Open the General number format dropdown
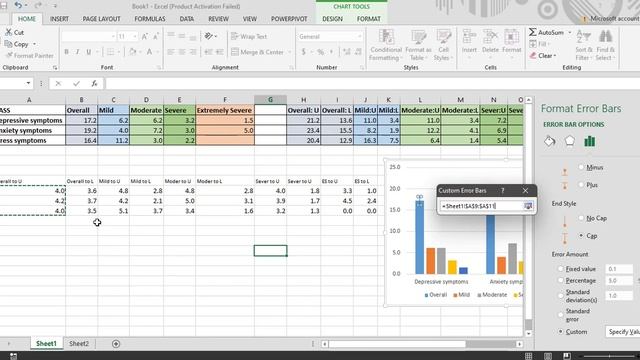This screenshot has height=360, width=640. (359, 36)
